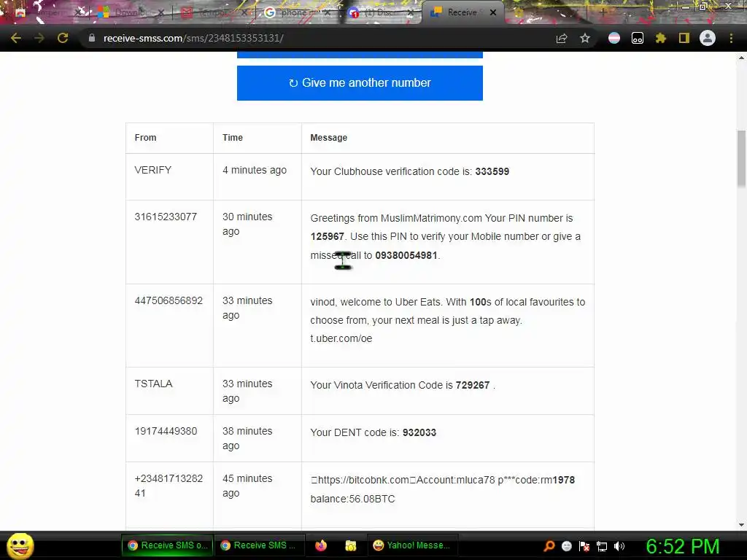Close the Receive SMS tab
The width and height of the screenshot is (747, 560).
[x=493, y=12]
